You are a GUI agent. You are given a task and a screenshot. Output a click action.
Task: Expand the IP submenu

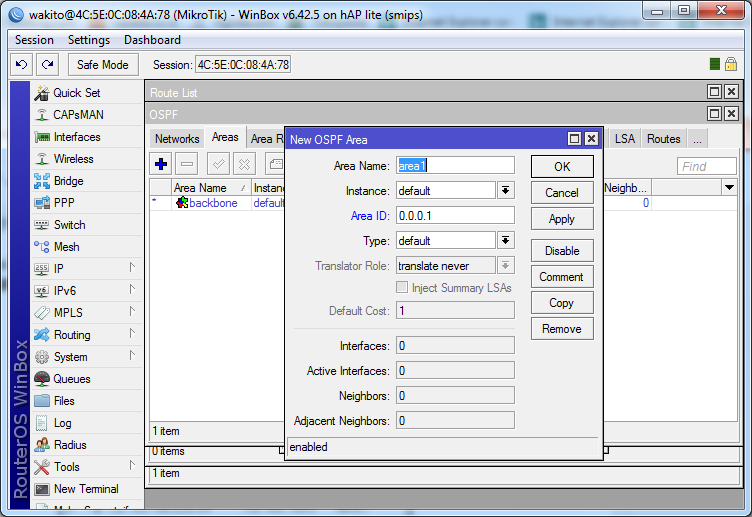pyautogui.click(x=132, y=268)
